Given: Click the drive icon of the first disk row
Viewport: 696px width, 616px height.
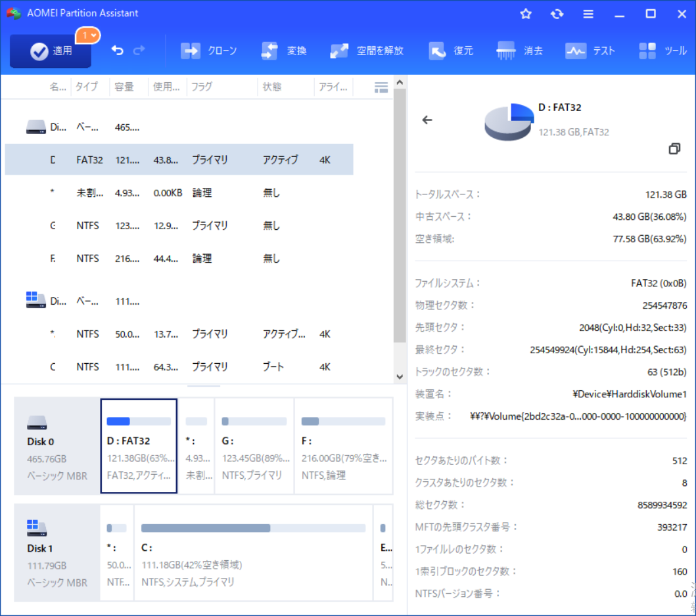Looking at the screenshot, I should coord(36,127).
